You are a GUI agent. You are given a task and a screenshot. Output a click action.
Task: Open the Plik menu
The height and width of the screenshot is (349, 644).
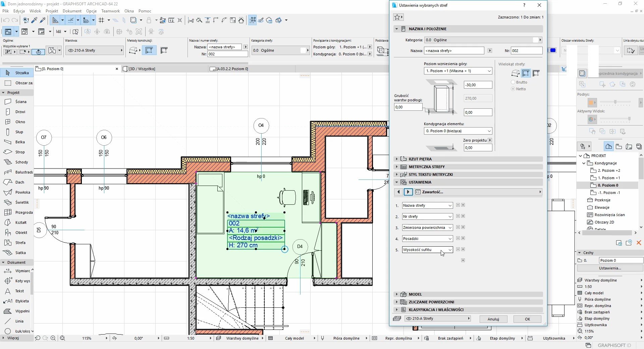[x=6, y=11]
